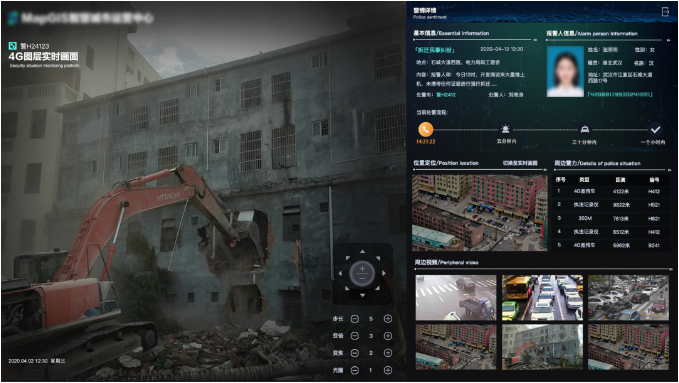Increase the 步长 step value
Image resolution: width=679 pixels, height=383 pixels.
[x=388, y=319]
